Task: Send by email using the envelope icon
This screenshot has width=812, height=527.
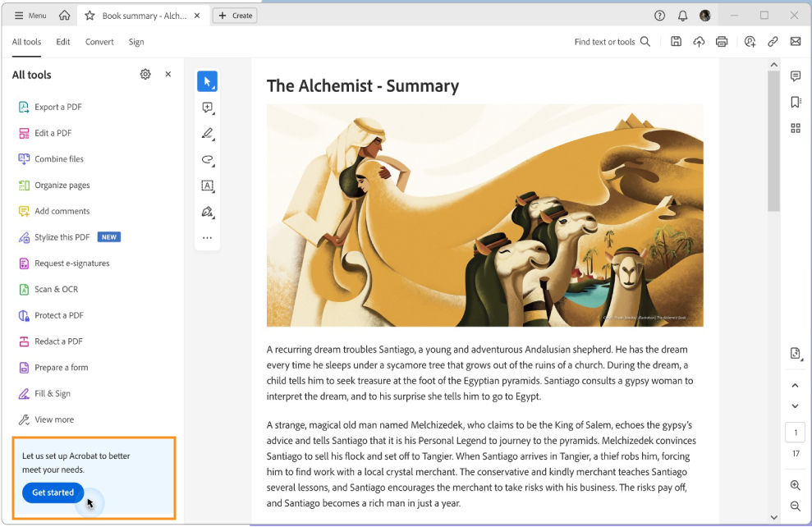Action: click(796, 41)
